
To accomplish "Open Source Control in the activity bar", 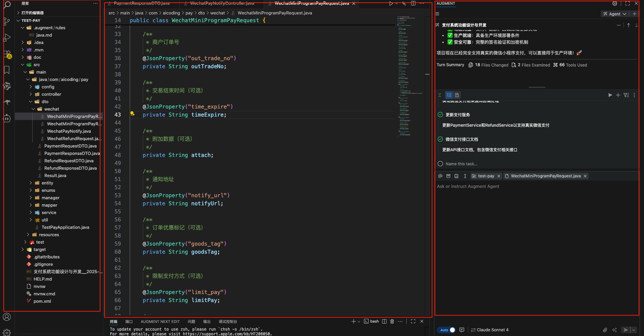I will (x=7, y=22).
